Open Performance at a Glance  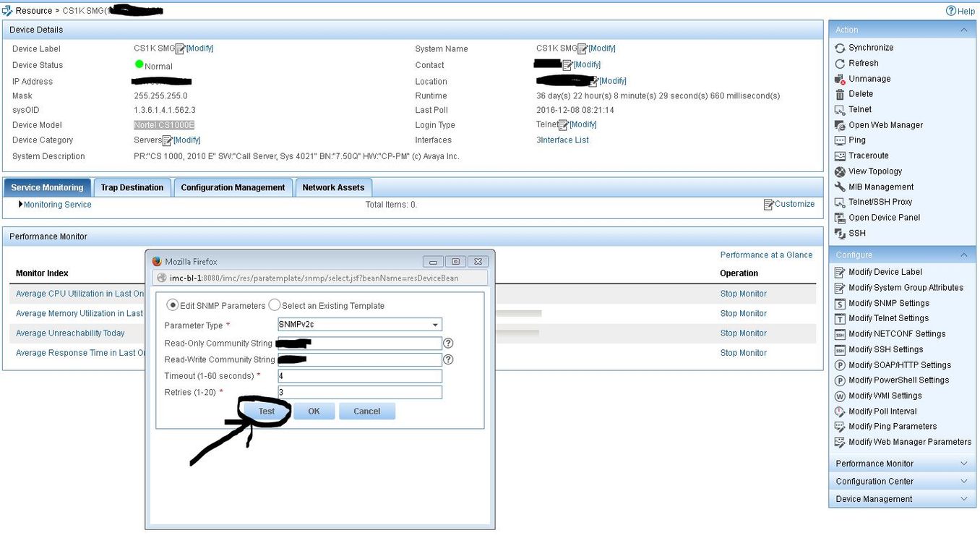766,255
